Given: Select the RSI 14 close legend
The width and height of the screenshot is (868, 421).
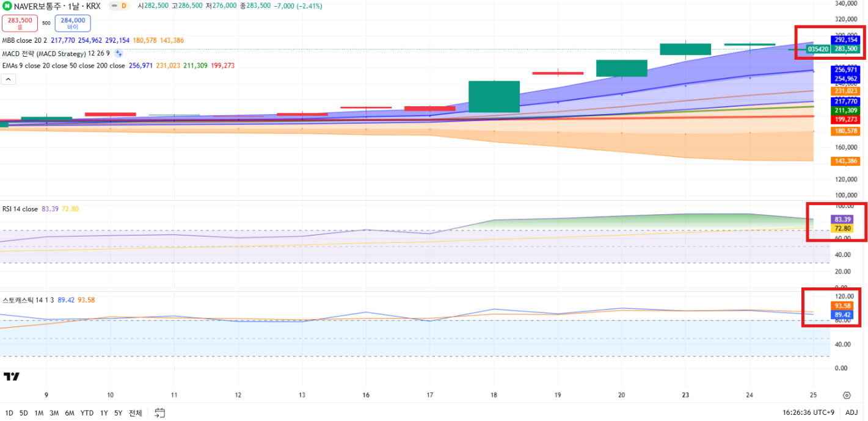Looking at the screenshot, I should pos(20,209).
